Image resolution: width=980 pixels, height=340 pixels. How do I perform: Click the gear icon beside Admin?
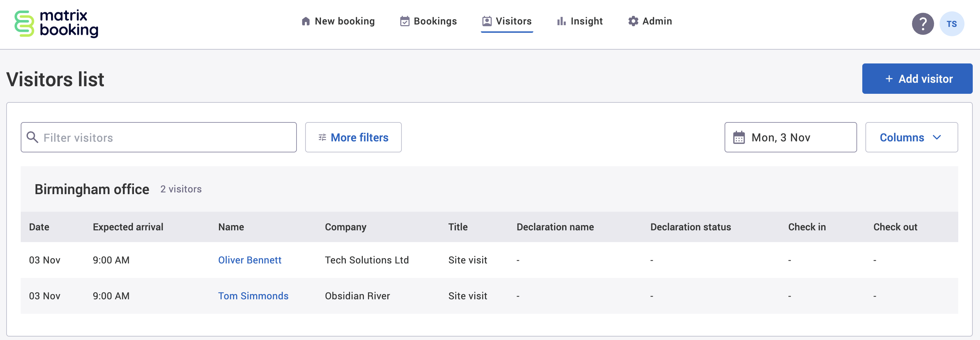[x=633, y=21]
